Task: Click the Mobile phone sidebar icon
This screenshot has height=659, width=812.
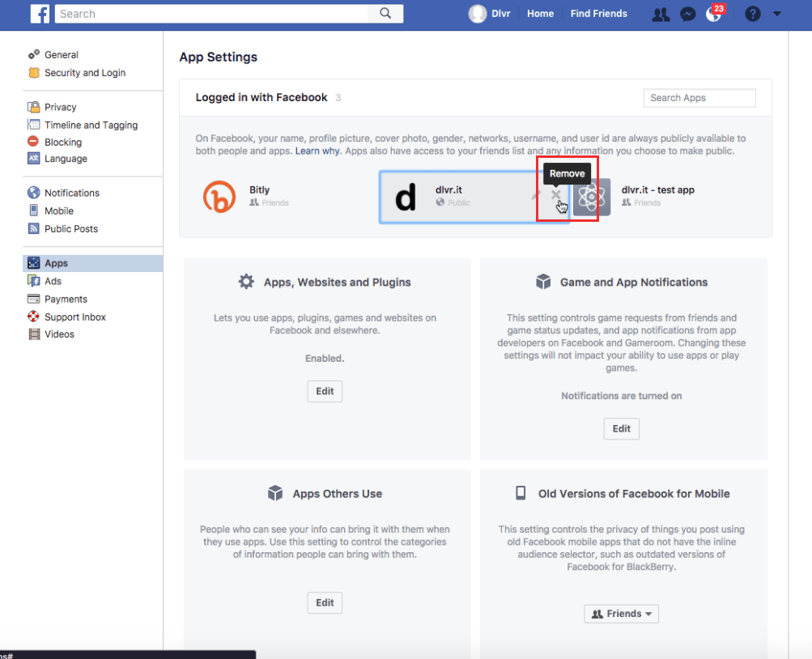Action: click(x=34, y=210)
